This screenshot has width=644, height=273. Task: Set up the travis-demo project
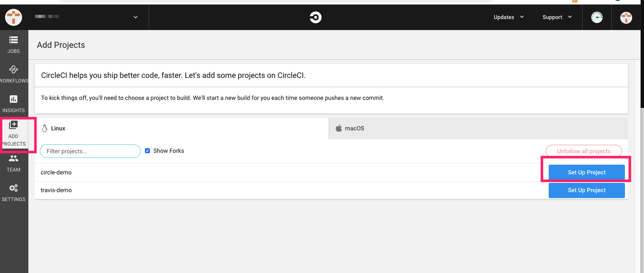tap(587, 190)
